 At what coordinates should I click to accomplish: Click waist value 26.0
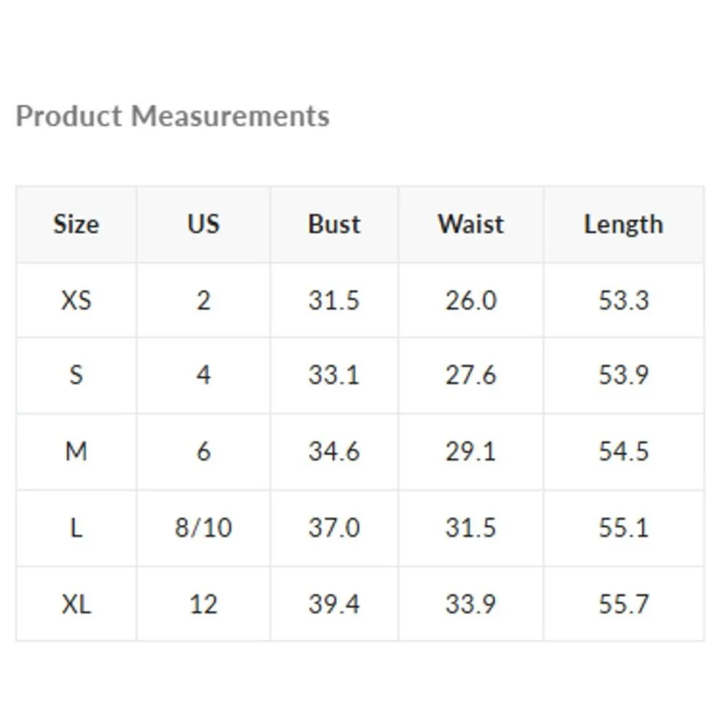pyautogui.click(x=471, y=301)
